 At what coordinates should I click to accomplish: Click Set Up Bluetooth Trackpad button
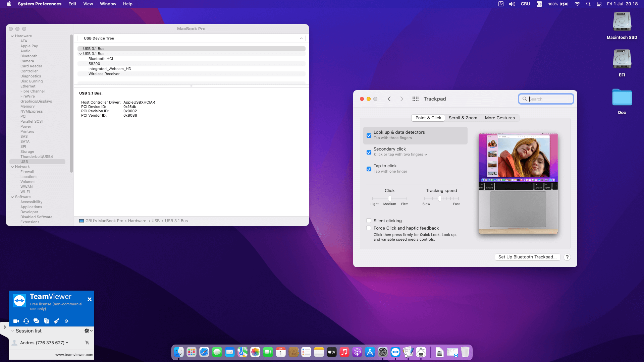527,257
